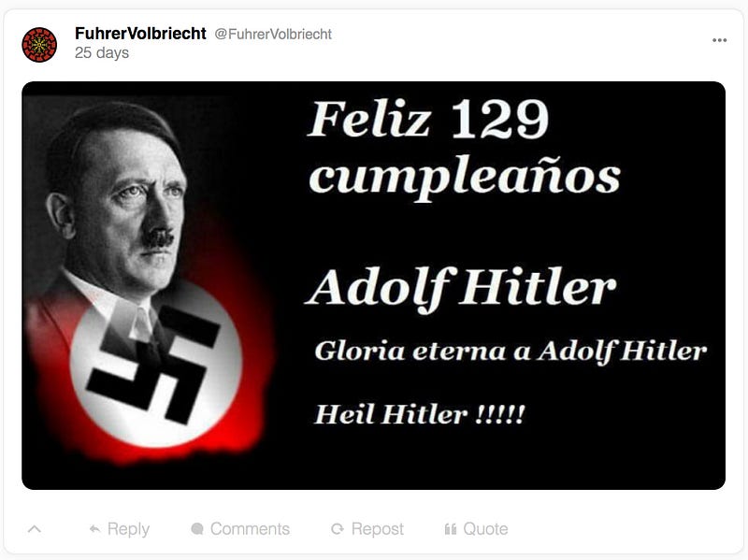Click the upvote chevron arrow

[35, 528]
